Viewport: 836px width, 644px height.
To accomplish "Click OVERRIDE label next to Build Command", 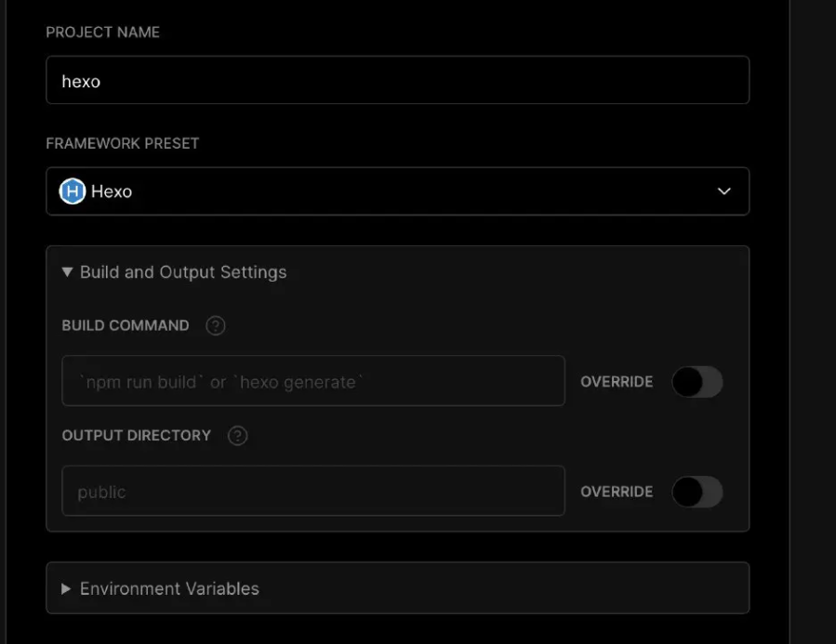I will click(617, 382).
